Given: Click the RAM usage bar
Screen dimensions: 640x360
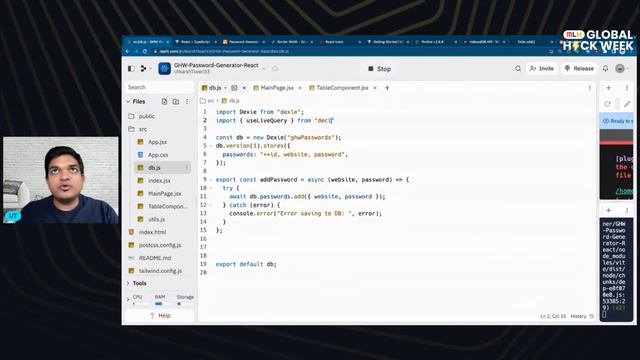Looking at the screenshot, I should [160, 304].
